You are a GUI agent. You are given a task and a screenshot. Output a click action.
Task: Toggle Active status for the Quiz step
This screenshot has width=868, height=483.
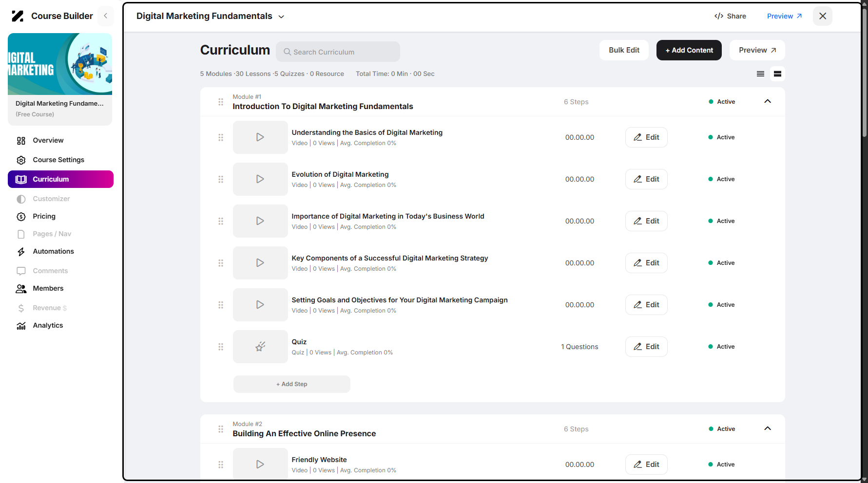click(721, 347)
